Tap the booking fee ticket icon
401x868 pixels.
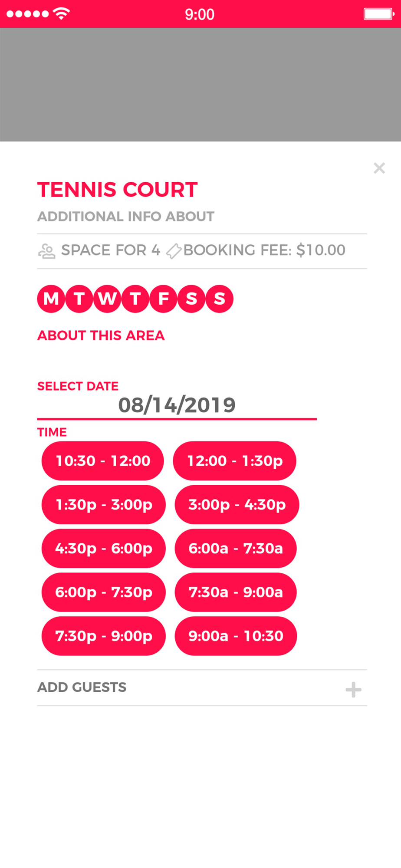(x=174, y=251)
